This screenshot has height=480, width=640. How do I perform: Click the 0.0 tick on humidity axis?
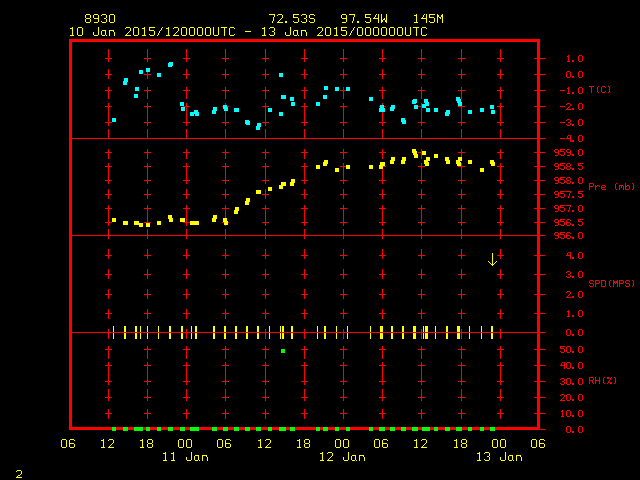click(574, 429)
